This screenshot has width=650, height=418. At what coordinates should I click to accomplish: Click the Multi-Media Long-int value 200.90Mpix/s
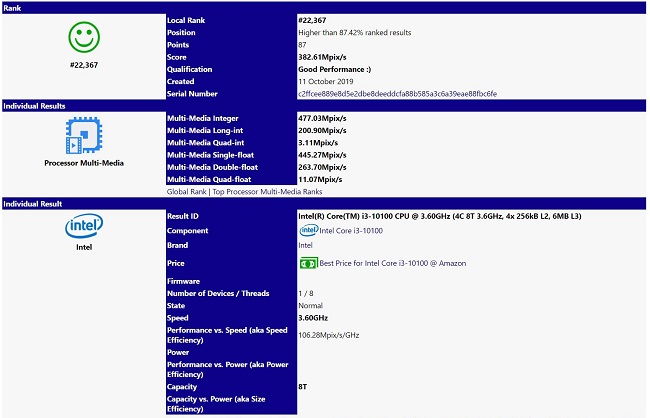click(323, 131)
